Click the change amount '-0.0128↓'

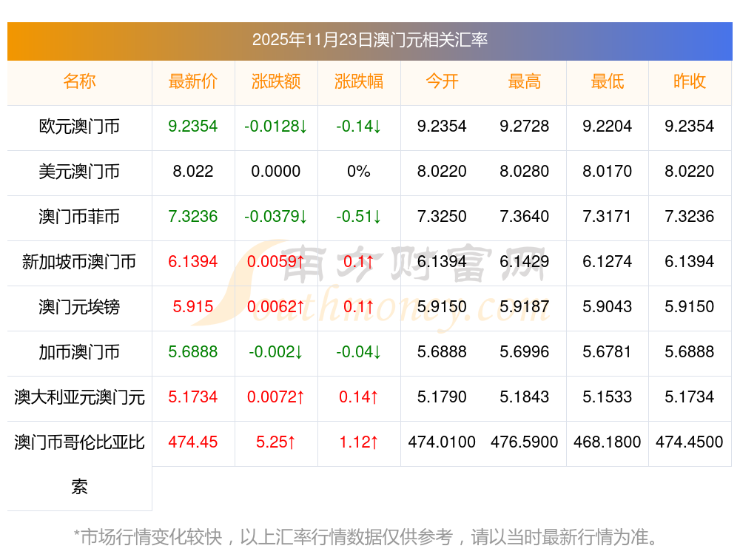(275, 126)
